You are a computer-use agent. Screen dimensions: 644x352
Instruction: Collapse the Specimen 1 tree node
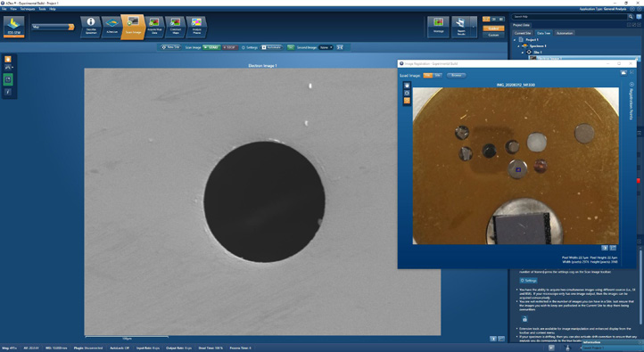click(518, 46)
